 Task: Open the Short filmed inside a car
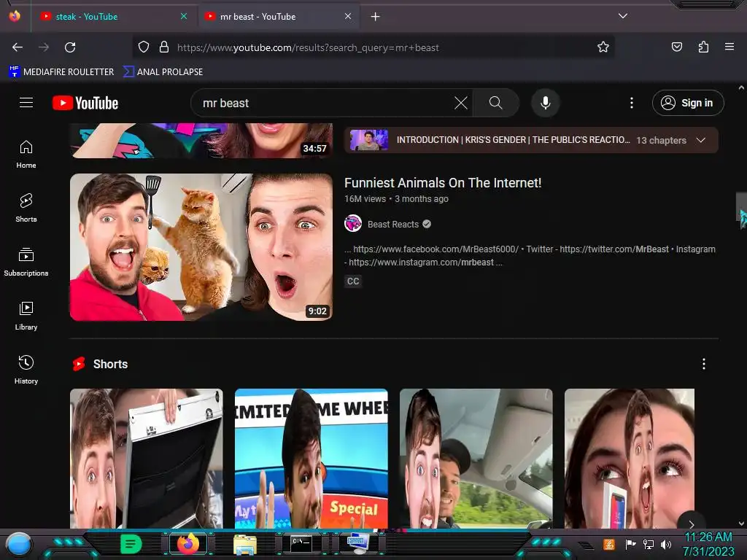pos(476,459)
